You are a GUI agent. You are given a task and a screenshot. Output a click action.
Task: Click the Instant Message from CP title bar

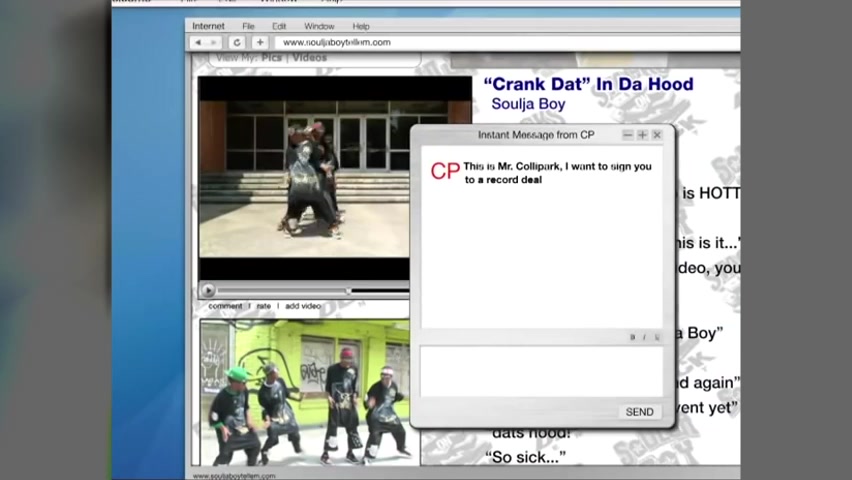[x=536, y=135]
